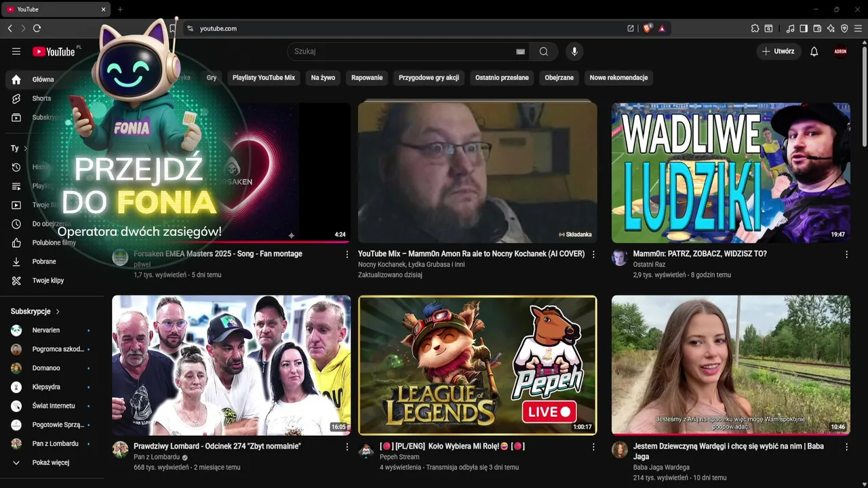Open the ADRON account avatar menu
The image size is (868, 488).
click(x=840, y=52)
